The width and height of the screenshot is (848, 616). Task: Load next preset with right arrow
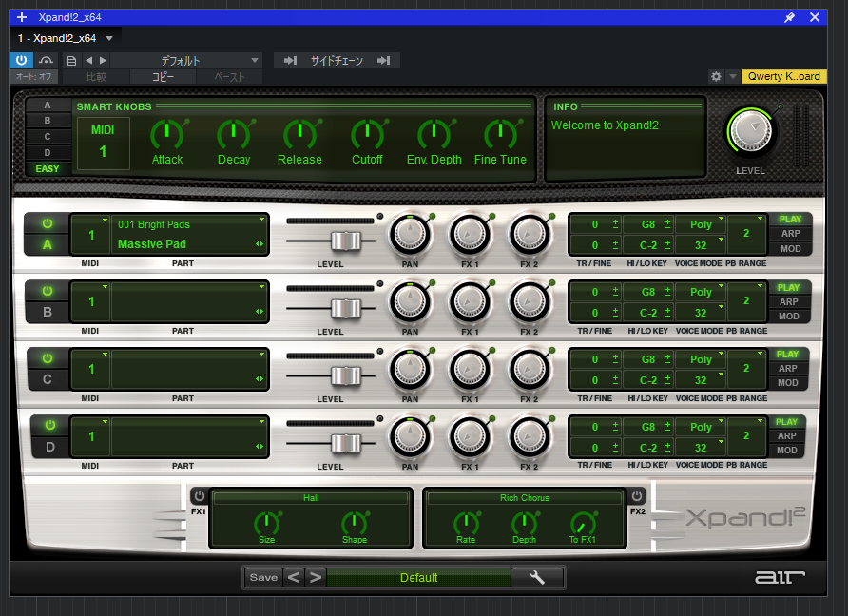[103, 61]
